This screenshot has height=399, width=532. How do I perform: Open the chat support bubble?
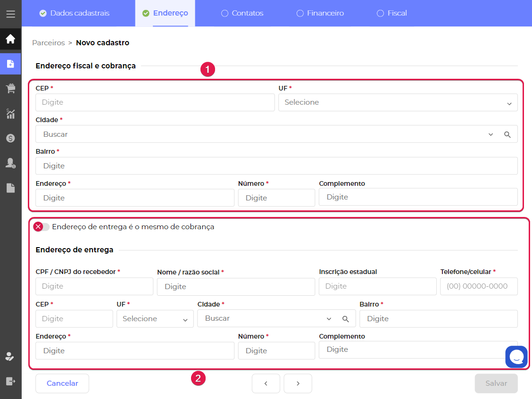[x=516, y=357]
